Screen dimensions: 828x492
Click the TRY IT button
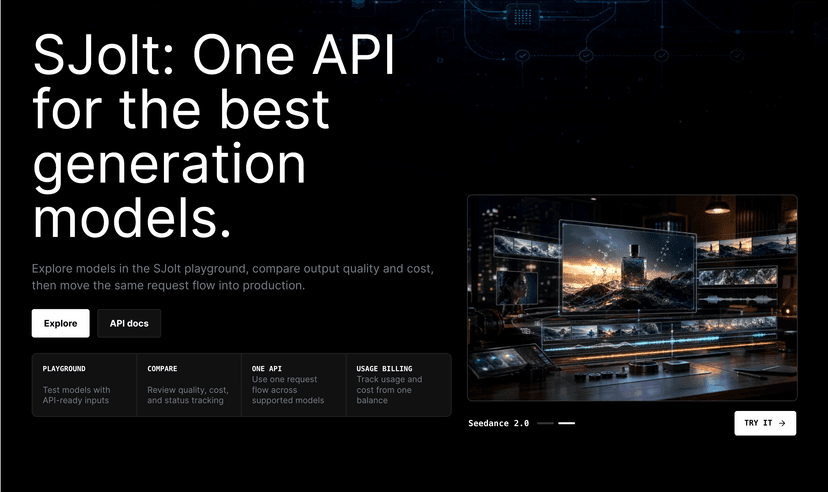coord(765,423)
